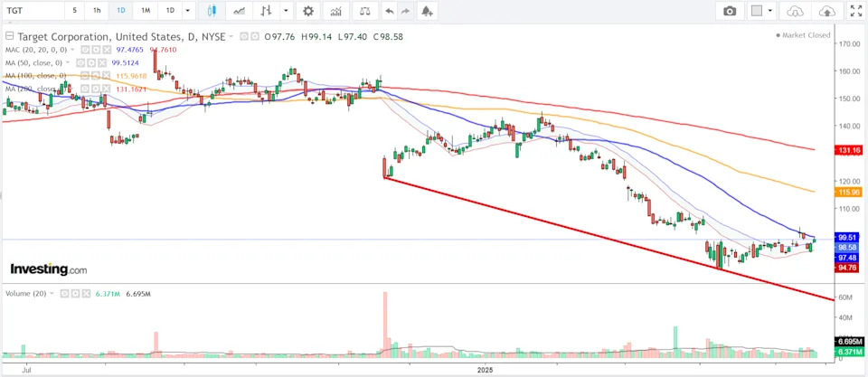Choose the bar chart style icon
The width and height of the screenshot is (868, 377).
267,11
